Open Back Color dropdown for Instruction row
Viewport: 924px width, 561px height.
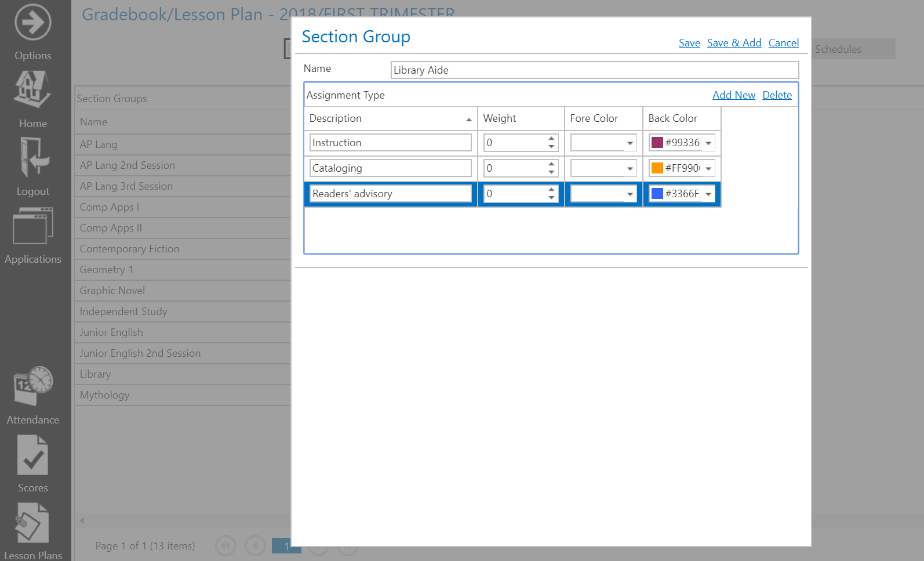pyautogui.click(x=708, y=143)
